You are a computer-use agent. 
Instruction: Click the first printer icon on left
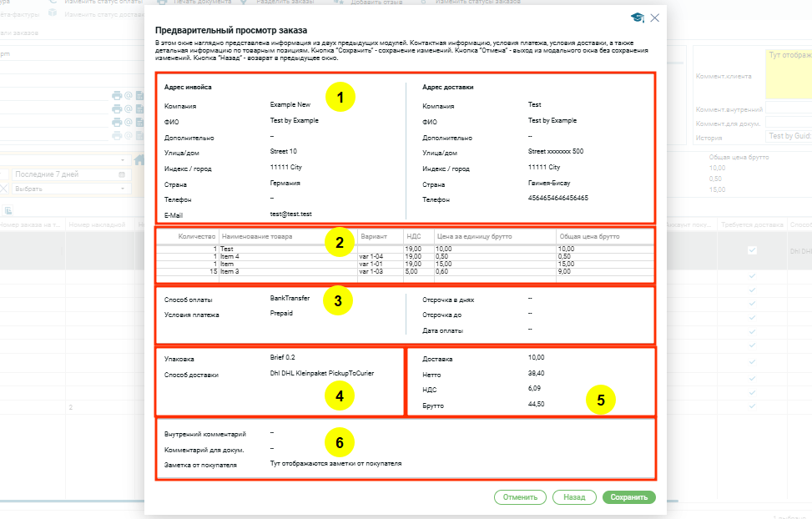click(x=117, y=96)
